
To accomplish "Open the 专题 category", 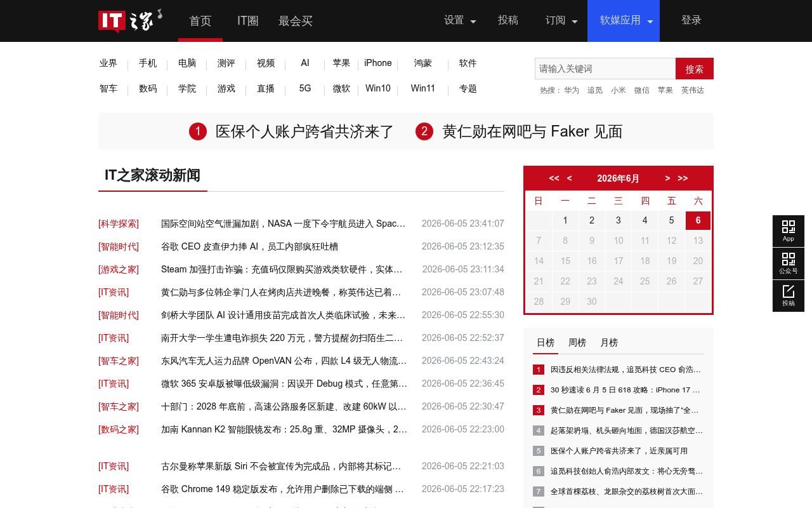I will point(468,88).
